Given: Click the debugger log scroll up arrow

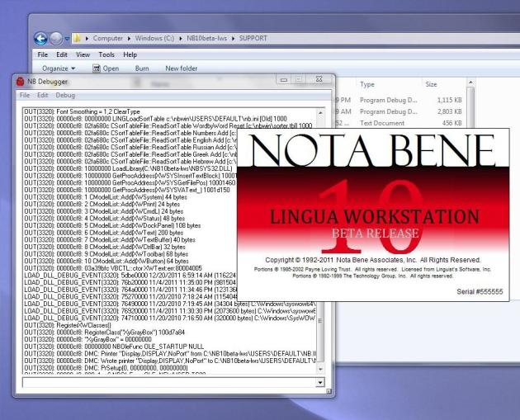Looking at the screenshot, I should [320, 113].
